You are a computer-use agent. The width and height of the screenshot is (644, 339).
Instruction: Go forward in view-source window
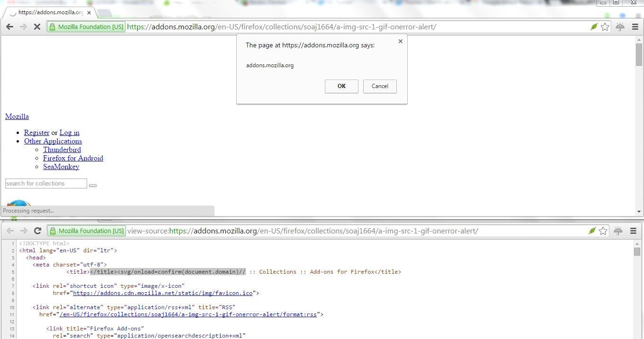[x=23, y=231]
